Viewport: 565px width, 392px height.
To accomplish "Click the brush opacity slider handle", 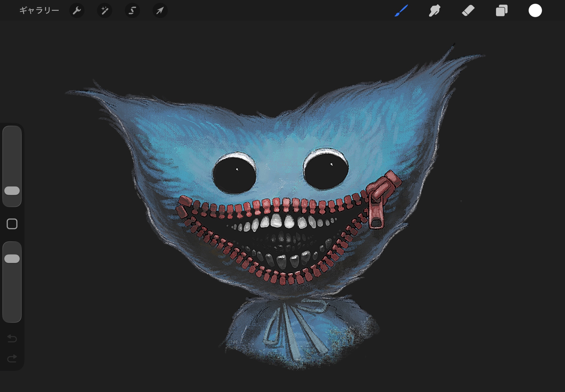I will tap(12, 259).
